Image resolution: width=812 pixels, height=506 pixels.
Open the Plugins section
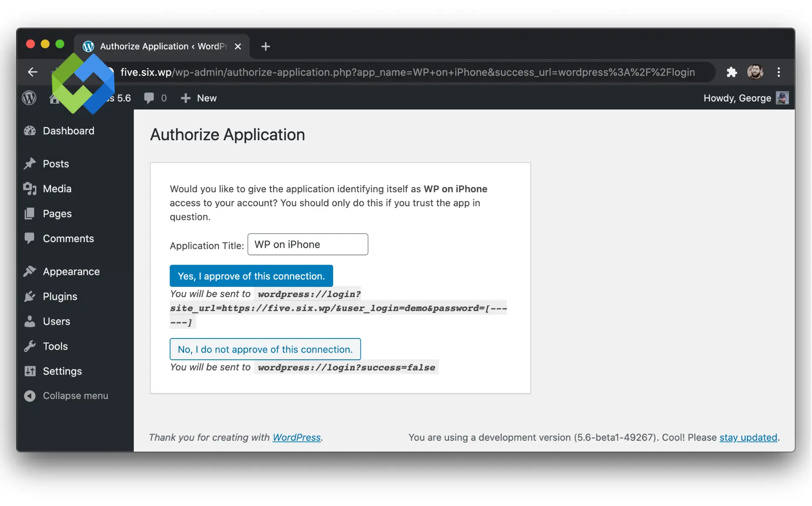tap(59, 296)
